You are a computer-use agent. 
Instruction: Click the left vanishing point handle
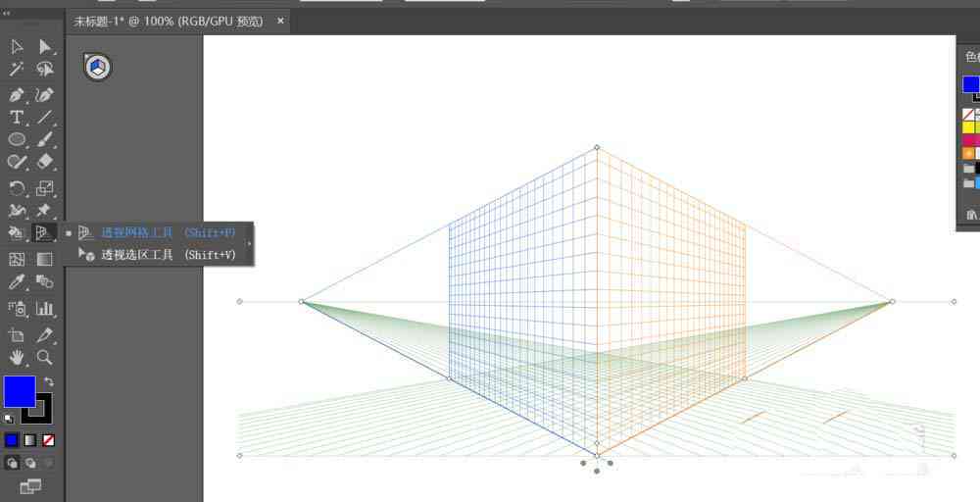coord(301,301)
